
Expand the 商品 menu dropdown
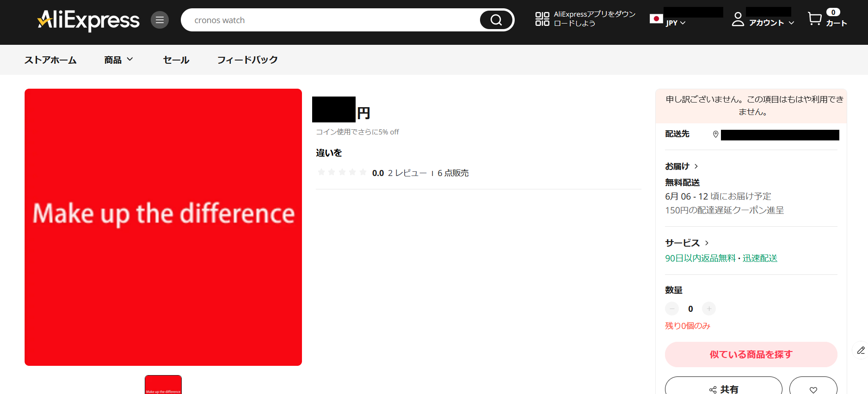point(118,60)
